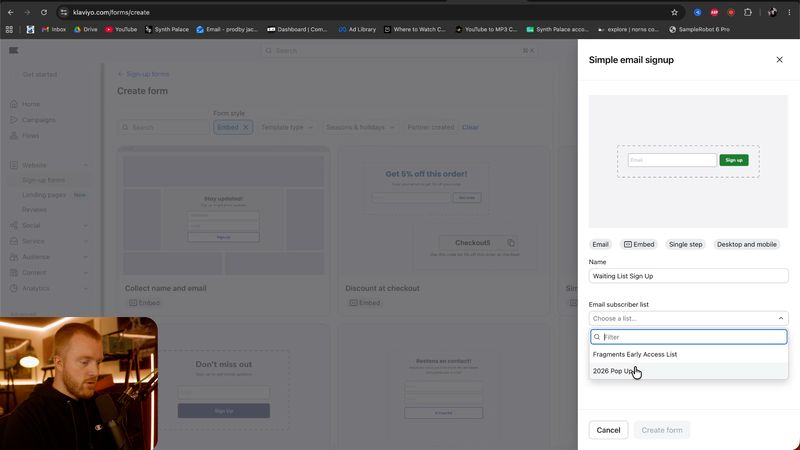Click the site info icon in address bar
The height and width of the screenshot is (450, 800).
coord(63,12)
